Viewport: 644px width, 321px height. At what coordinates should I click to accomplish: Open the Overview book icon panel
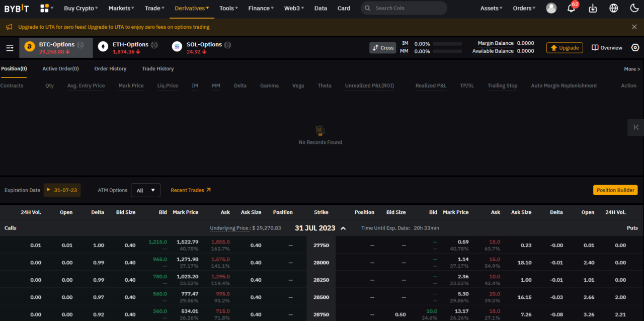[596, 47]
